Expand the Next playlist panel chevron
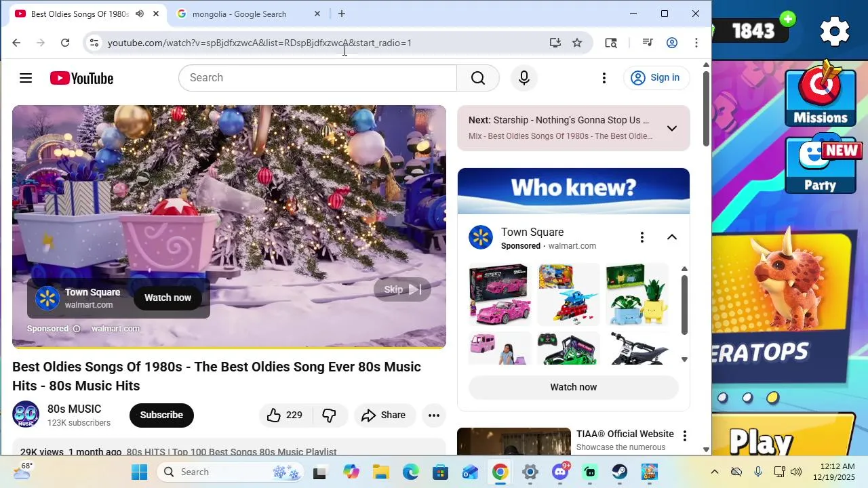This screenshot has width=868, height=488. tap(672, 128)
